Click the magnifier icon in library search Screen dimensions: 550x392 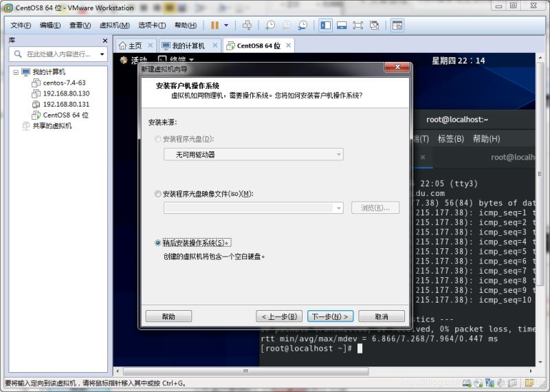pos(18,54)
